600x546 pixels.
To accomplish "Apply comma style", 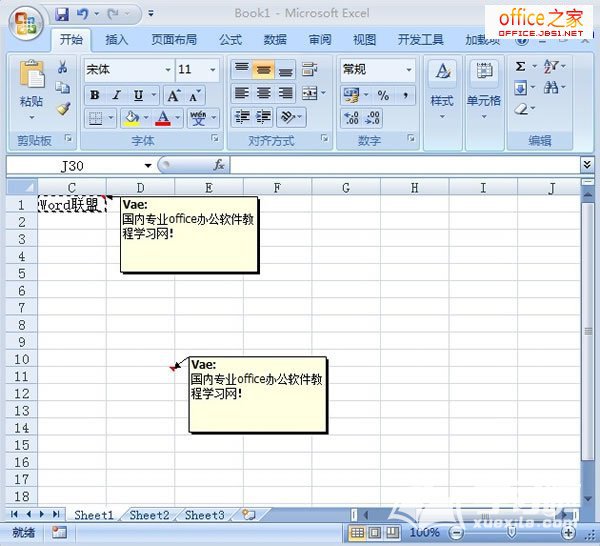I will tap(405, 95).
